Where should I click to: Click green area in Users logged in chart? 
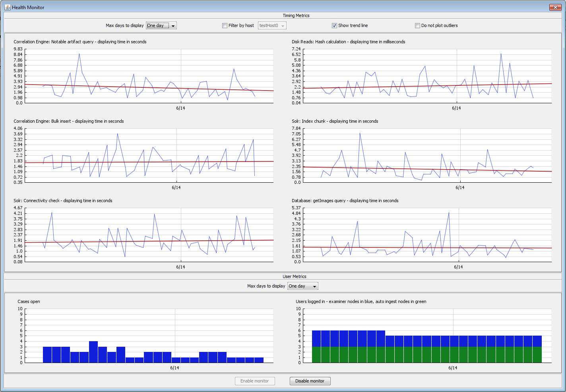[427, 355]
